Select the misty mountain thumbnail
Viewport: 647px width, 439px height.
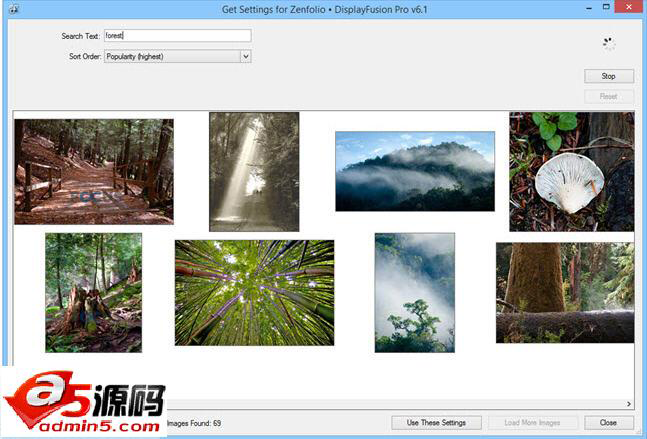415,171
